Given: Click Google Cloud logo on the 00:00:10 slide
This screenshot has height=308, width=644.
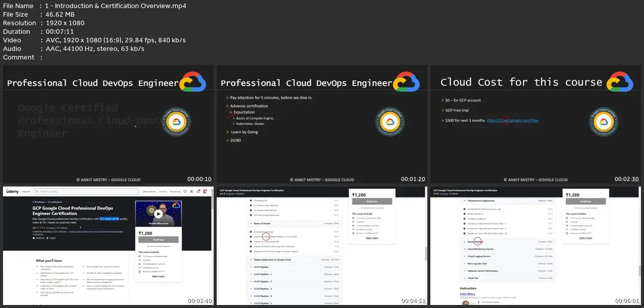Looking at the screenshot, I should [x=193, y=81].
